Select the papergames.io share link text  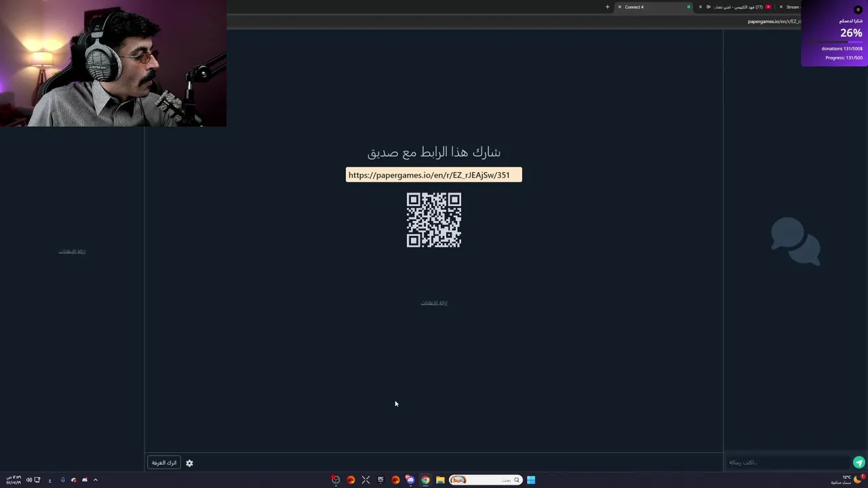point(429,175)
